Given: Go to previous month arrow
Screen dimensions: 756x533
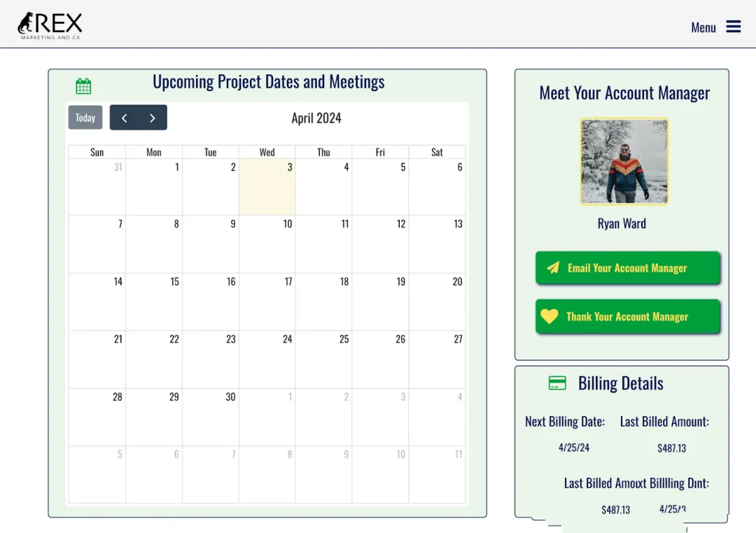Looking at the screenshot, I should tap(125, 118).
